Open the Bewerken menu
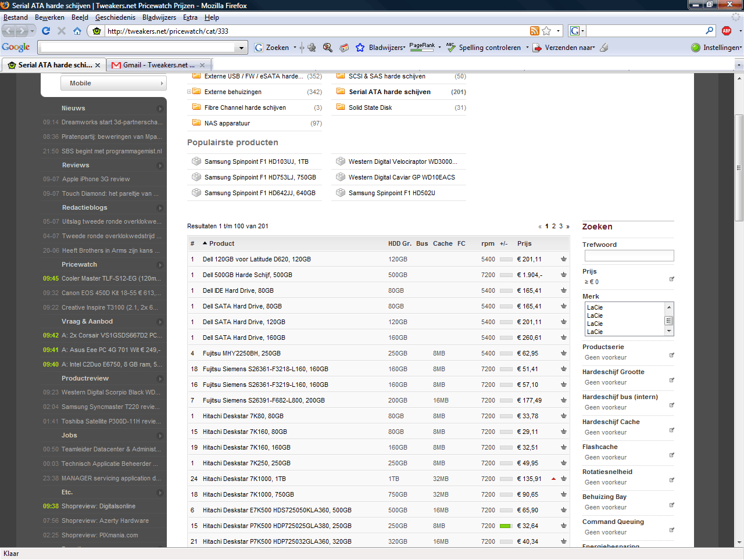Image resolution: width=744 pixels, height=560 pixels. point(50,17)
